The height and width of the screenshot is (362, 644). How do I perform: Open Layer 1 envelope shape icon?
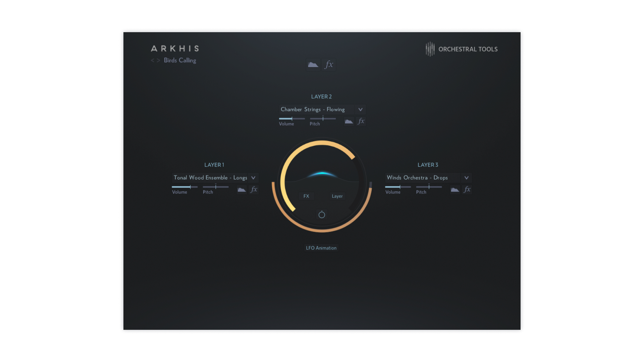coord(241,190)
